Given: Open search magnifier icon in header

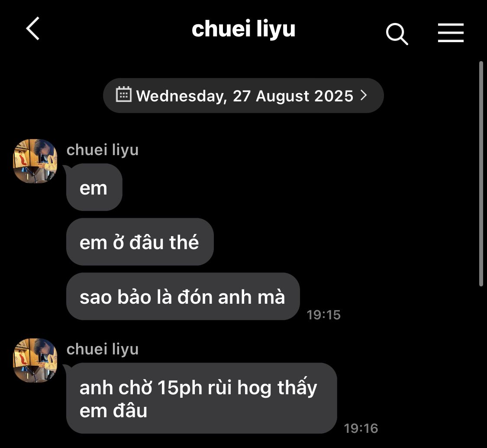Looking at the screenshot, I should [x=397, y=34].
